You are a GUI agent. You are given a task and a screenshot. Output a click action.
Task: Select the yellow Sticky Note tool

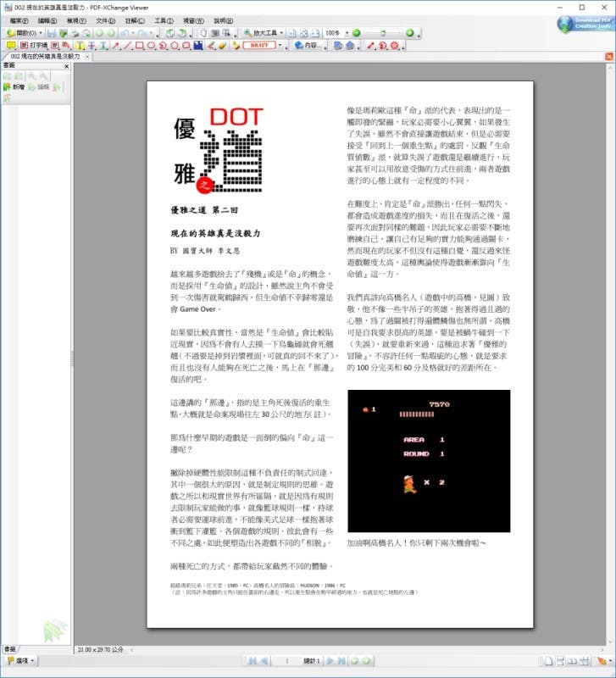pos(11,45)
